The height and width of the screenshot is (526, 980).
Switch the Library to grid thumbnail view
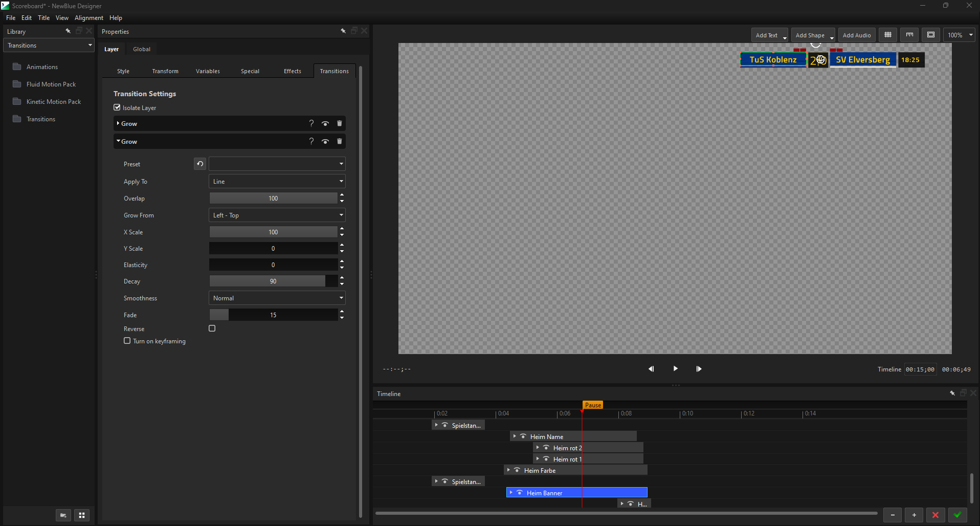point(82,515)
